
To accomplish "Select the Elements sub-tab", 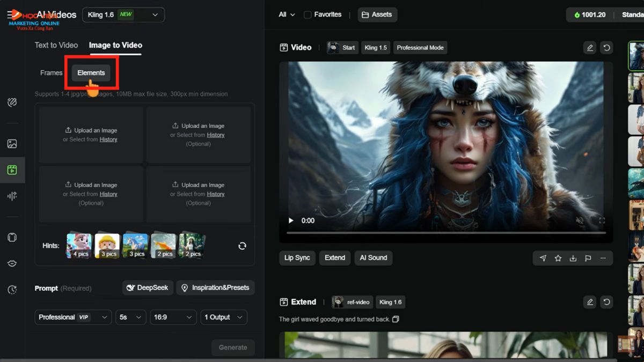I will click(x=91, y=73).
